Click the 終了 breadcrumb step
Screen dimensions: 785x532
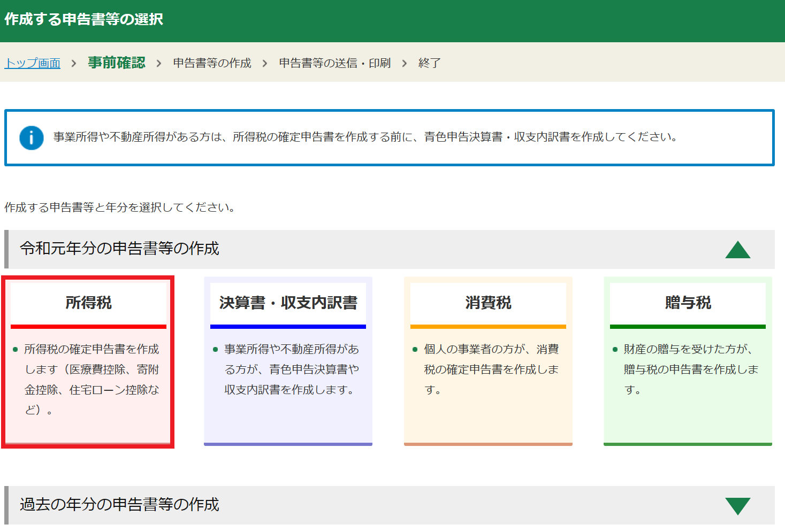click(430, 63)
